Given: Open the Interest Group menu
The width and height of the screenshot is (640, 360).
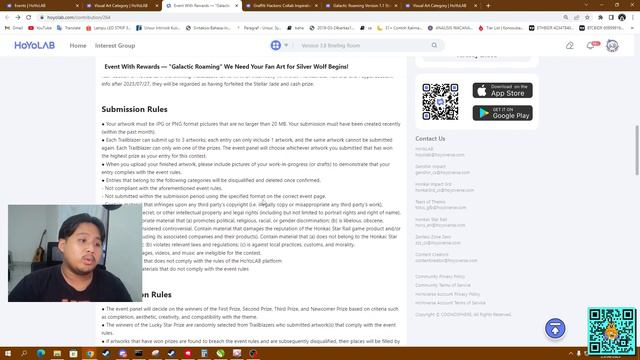Looking at the screenshot, I should pyautogui.click(x=115, y=45).
